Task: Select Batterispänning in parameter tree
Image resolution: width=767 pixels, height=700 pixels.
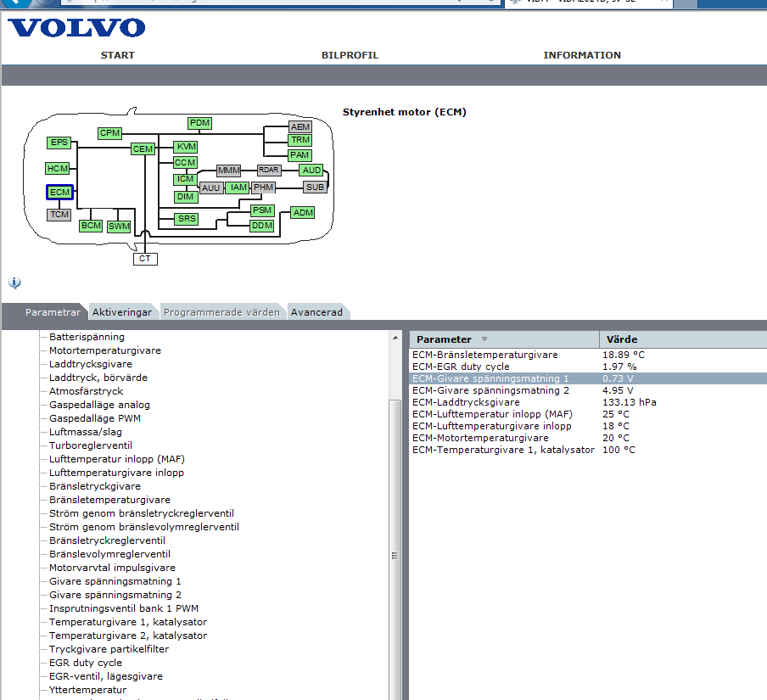Action: [87, 337]
